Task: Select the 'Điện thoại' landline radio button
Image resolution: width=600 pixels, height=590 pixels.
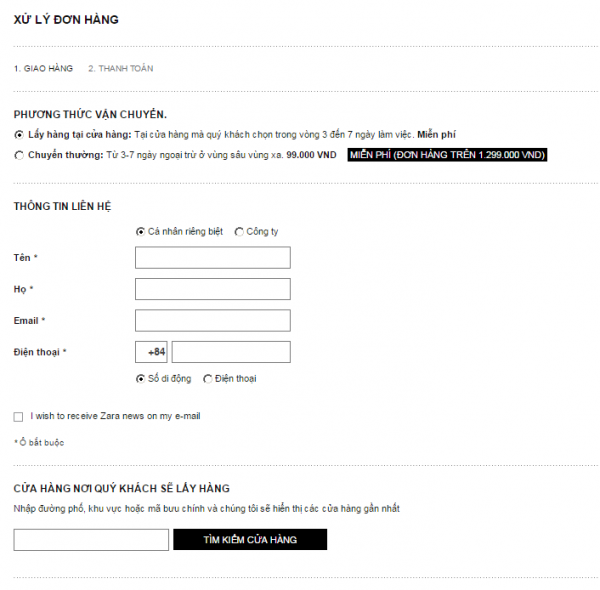Action: pyautogui.click(x=207, y=379)
